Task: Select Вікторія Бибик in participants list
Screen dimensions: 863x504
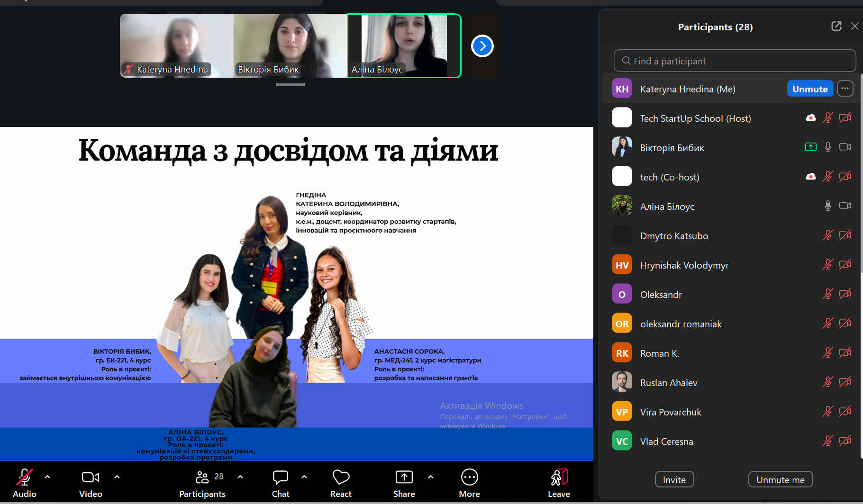Action: click(x=672, y=148)
